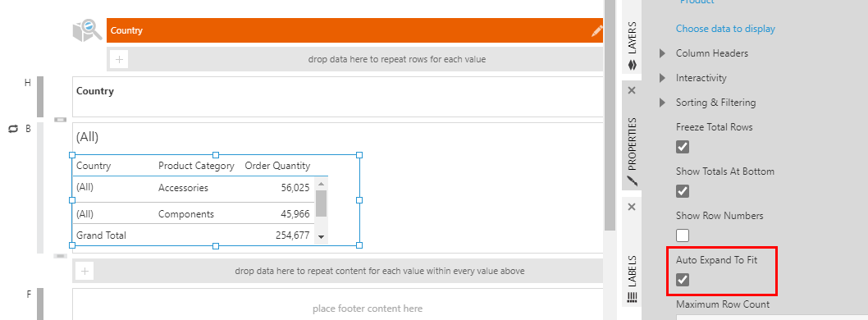Click the table scrollbar up arrow
Viewport: 868px width, 320px height.
tap(321, 183)
